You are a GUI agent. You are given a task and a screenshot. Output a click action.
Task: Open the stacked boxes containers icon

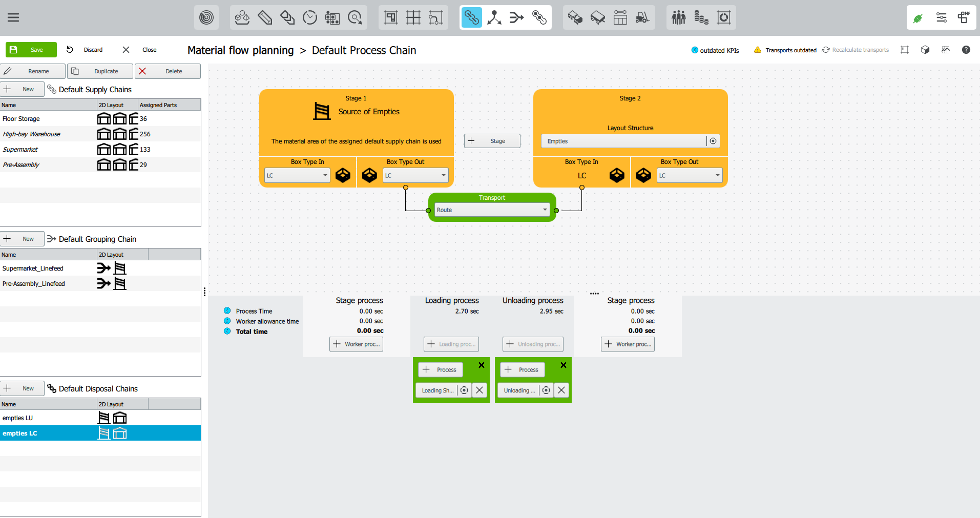287,18
